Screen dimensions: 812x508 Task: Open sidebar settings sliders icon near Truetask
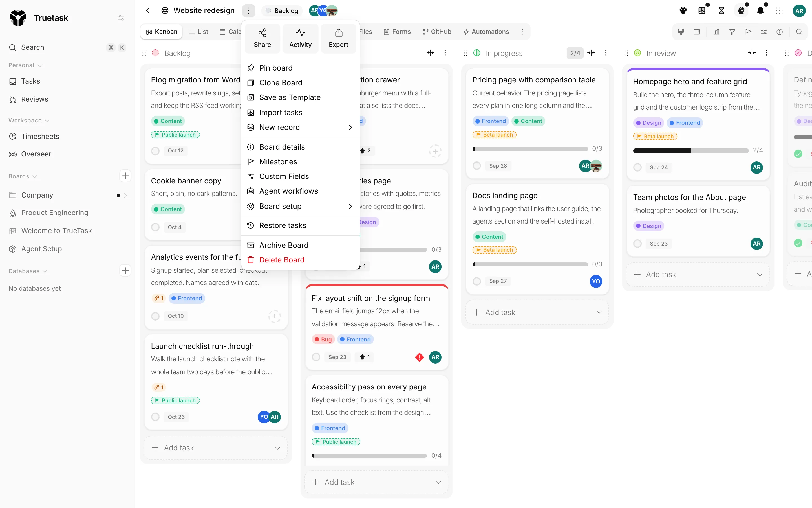click(121, 17)
